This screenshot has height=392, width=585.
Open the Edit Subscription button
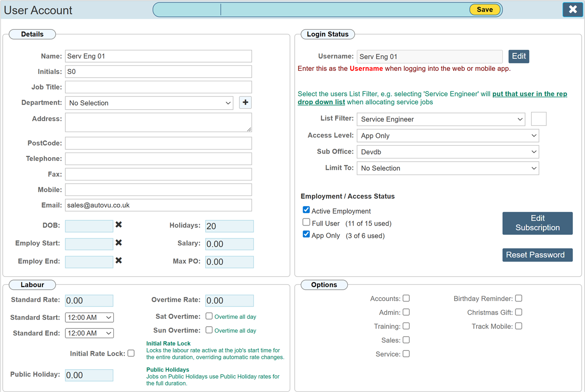click(x=537, y=223)
